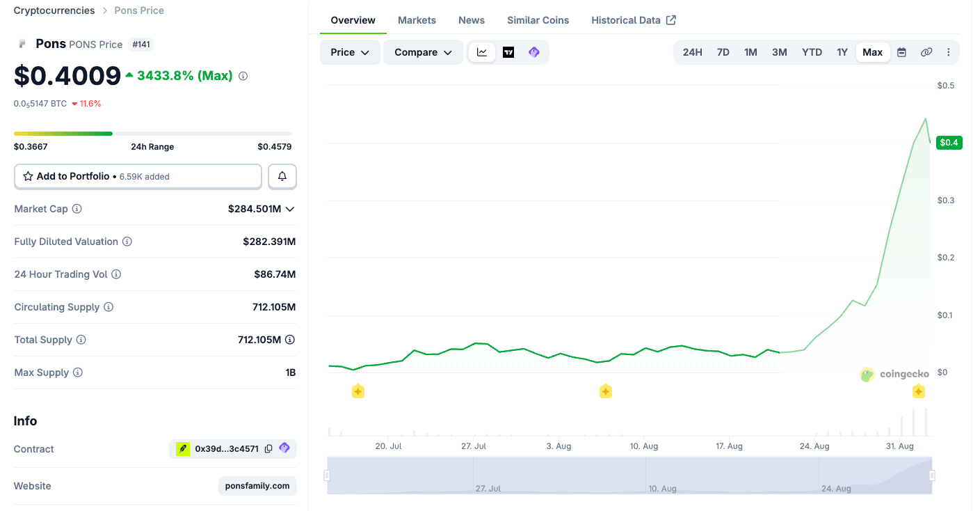Switch to the TradingView chart view
Viewport: 980px width, 511px height.
508,52
